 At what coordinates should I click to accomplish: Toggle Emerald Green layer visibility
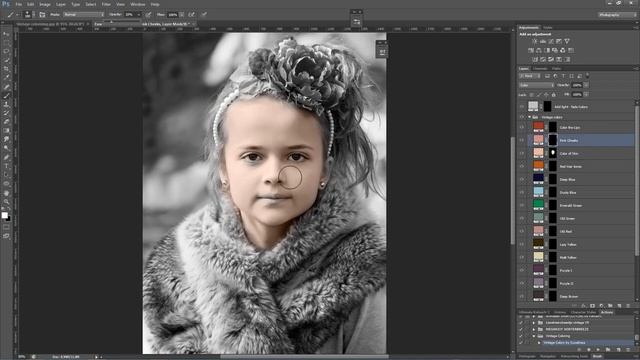pos(522,205)
